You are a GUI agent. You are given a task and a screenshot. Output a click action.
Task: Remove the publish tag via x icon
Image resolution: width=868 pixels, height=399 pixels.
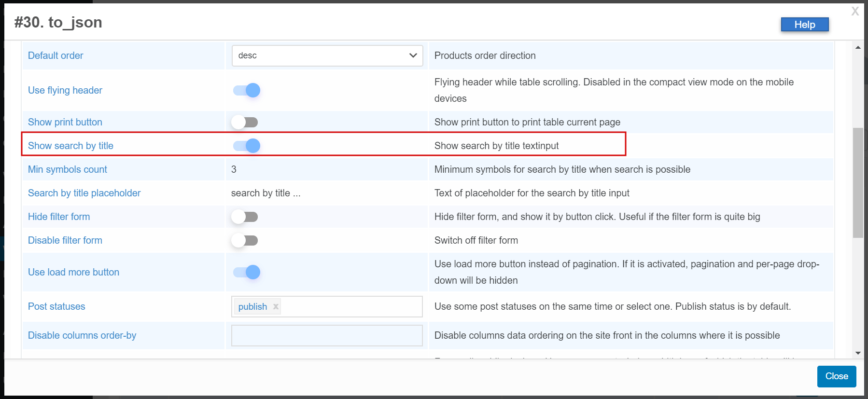point(276,306)
